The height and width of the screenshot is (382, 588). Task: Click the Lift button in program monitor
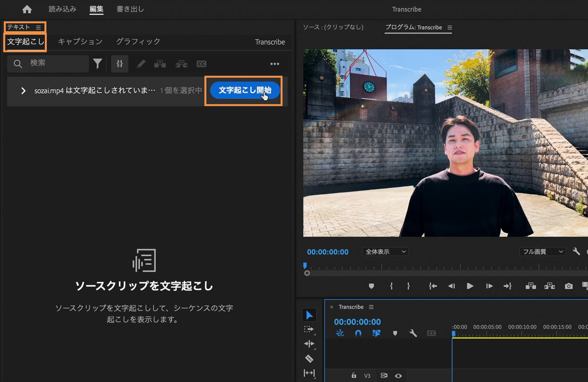click(x=531, y=286)
